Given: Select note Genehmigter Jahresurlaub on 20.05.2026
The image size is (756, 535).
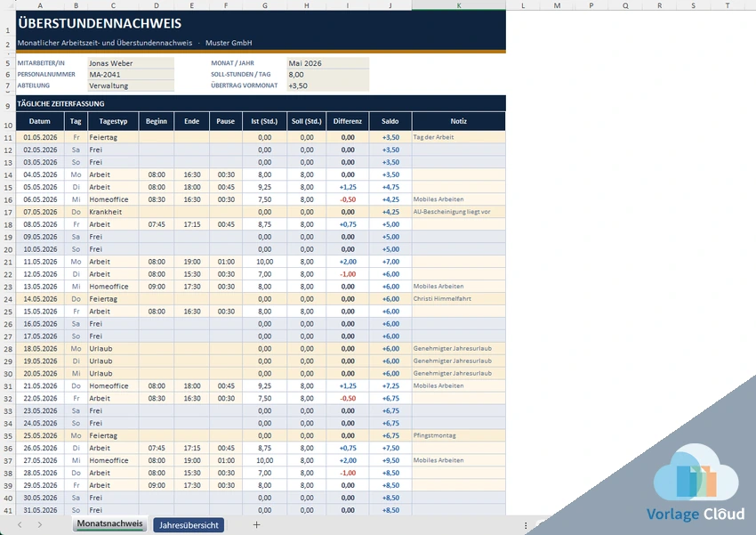Looking at the screenshot, I should pyautogui.click(x=459, y=374).
